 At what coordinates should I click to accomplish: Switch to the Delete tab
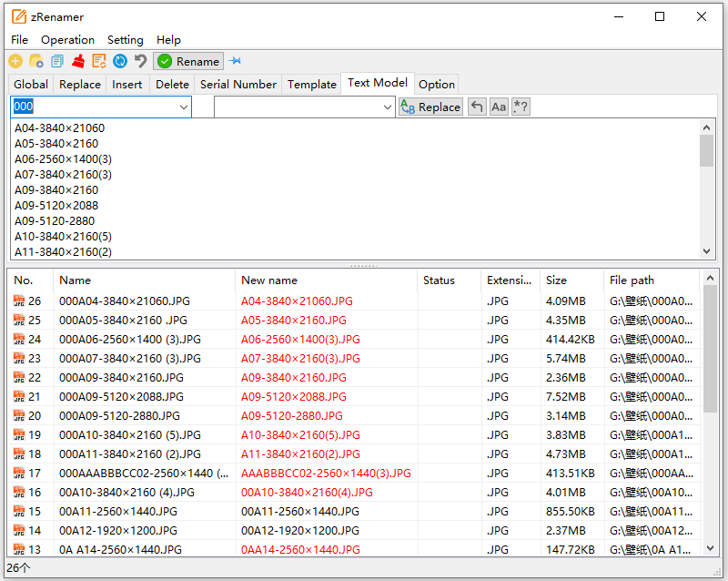(172, 85)
